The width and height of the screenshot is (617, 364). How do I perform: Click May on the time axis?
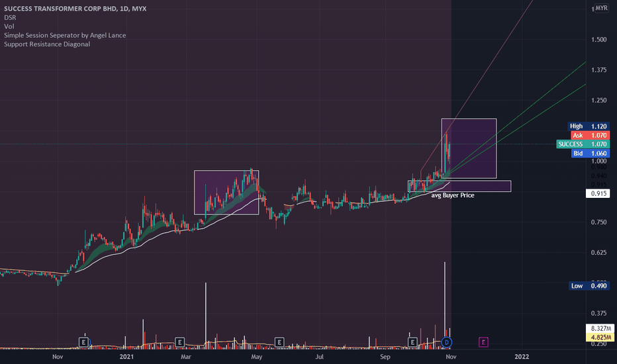click(x=257, y=357)
